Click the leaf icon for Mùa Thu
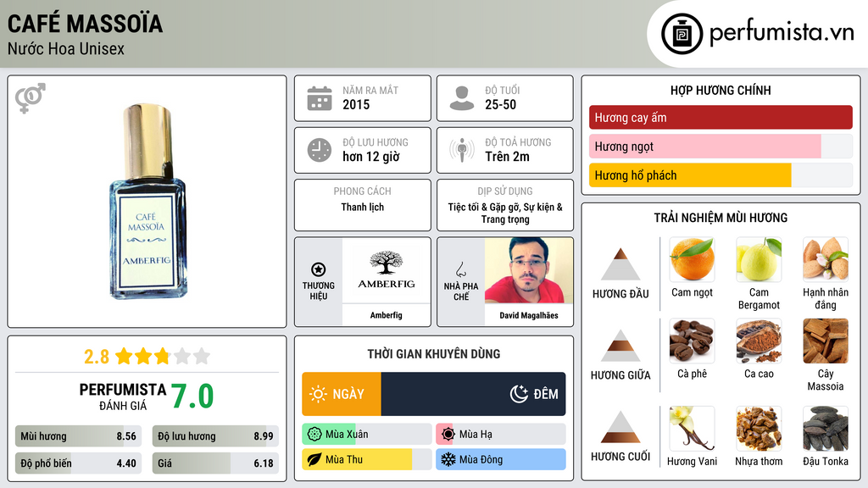The image size is (868, 488). (x=314, y=459)
